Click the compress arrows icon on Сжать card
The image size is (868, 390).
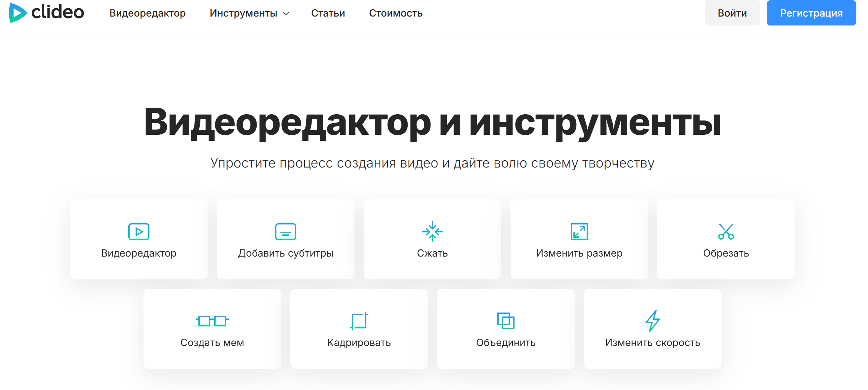tap(432, 231)
